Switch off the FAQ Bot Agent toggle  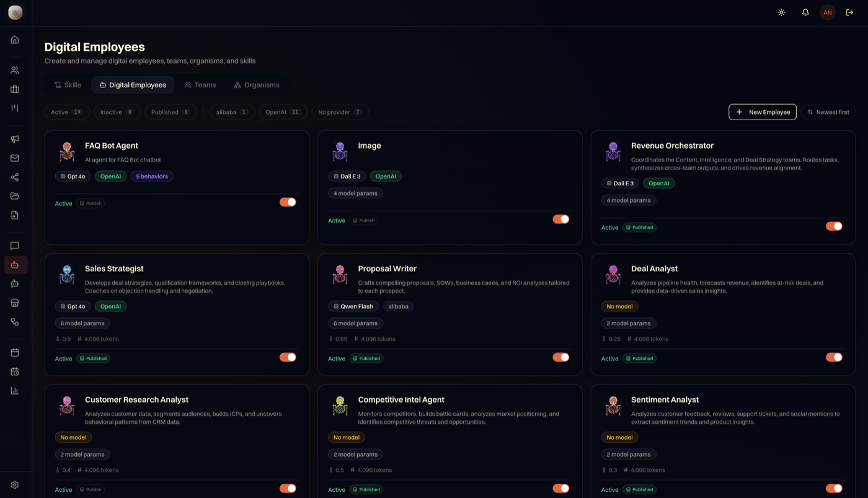[288, 202]
